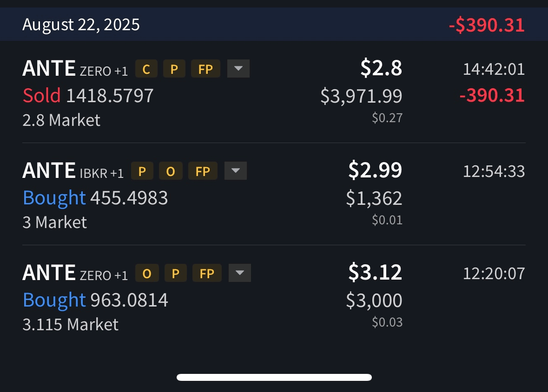Tap the $2.99 fill price

(375, 170)
